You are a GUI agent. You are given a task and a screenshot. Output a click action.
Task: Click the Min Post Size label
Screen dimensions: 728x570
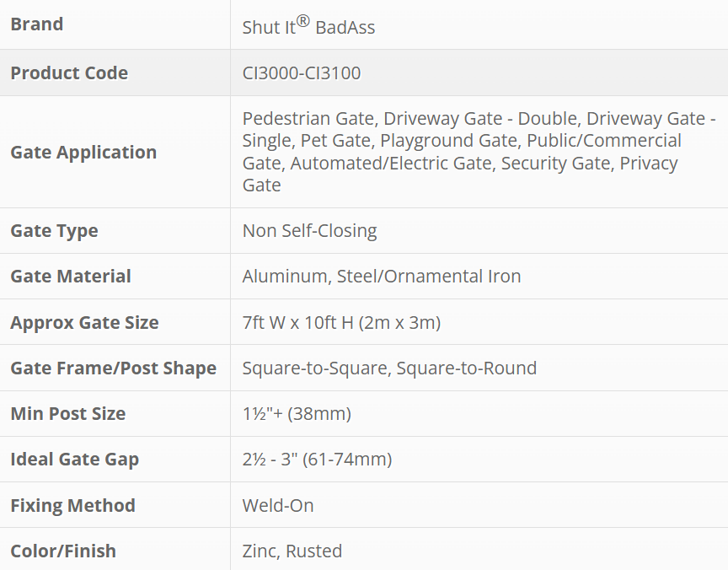click(x=67, y=414)
